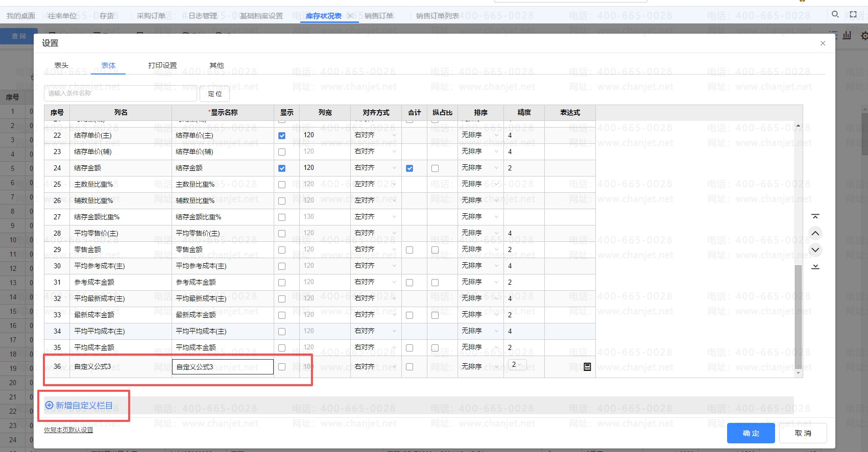Check 纵占比 for 参考成本金额

pyautogui.click(x=435, y=283)
